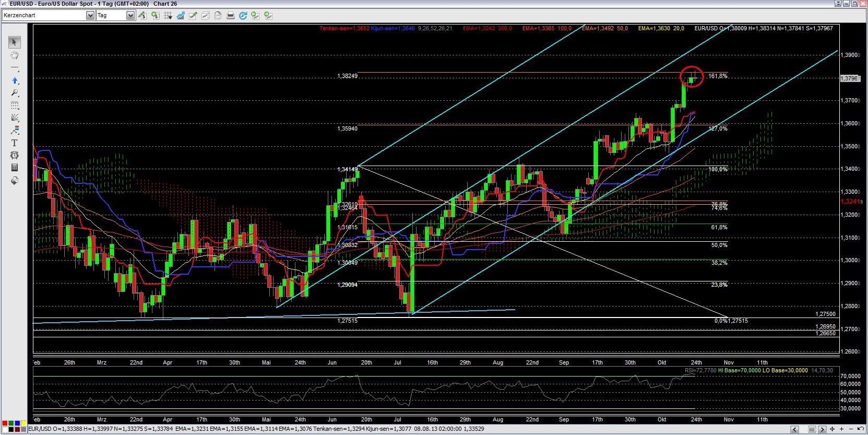This screenshot has width=868, height=435.
Task: Open the Tag timeframe dropdown
Action: coord(130,16)
